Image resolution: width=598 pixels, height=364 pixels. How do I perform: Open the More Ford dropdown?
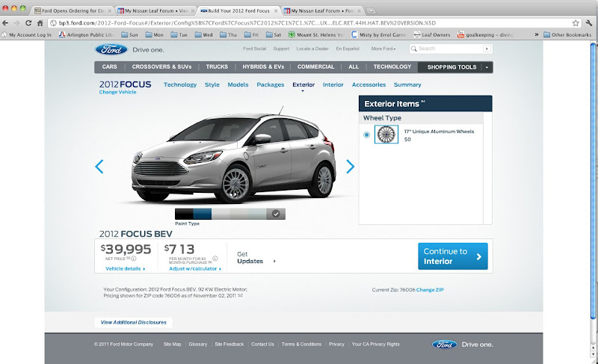[x=383, y=49]
